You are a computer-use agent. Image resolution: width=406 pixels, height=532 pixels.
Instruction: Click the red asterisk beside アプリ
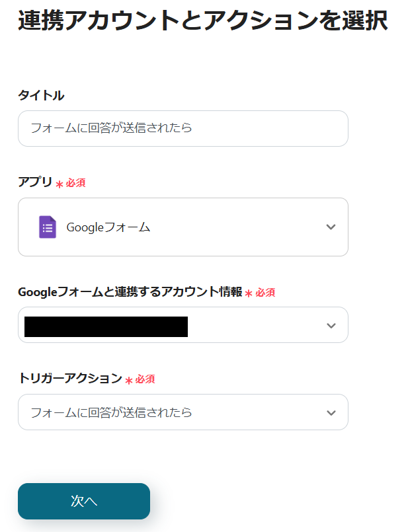click(x=60, y=184)
